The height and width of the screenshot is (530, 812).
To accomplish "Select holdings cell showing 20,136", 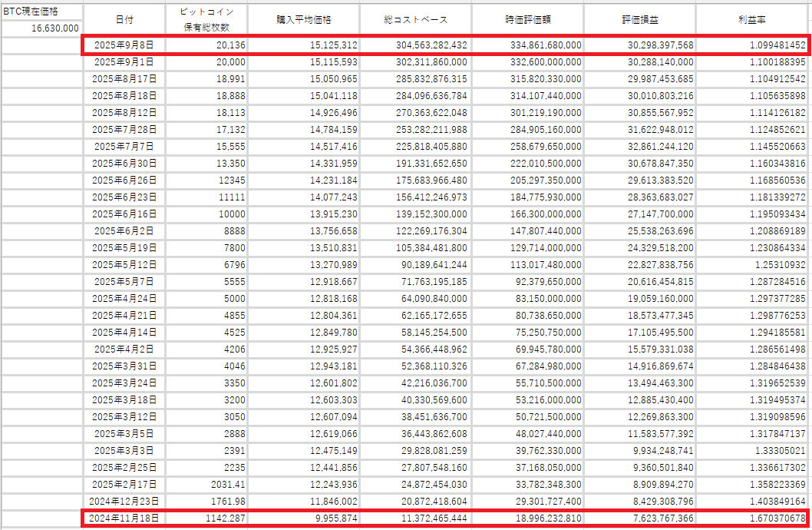I will tap(206, 45).
